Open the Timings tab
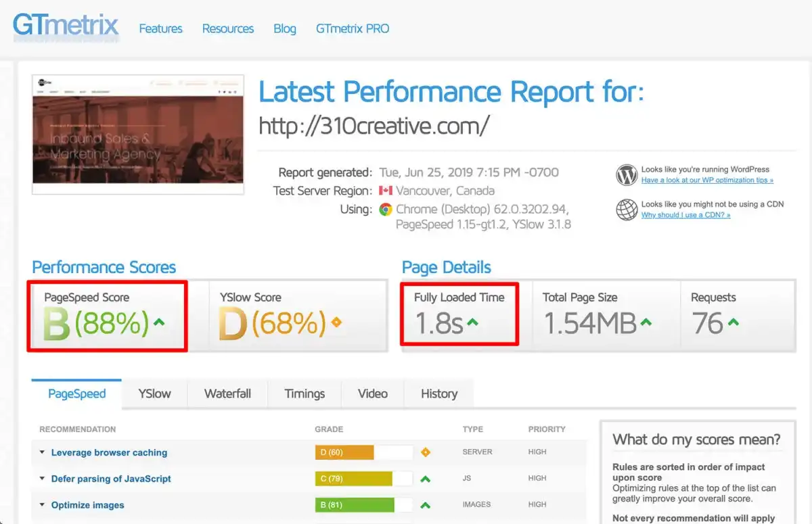 coord(304,394)
